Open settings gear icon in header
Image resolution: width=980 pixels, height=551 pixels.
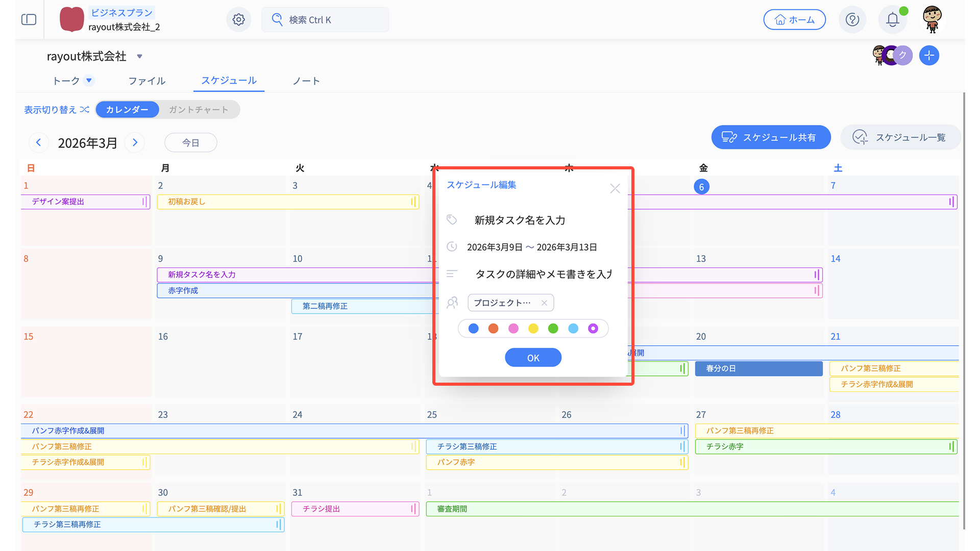(x=238, y=19)
